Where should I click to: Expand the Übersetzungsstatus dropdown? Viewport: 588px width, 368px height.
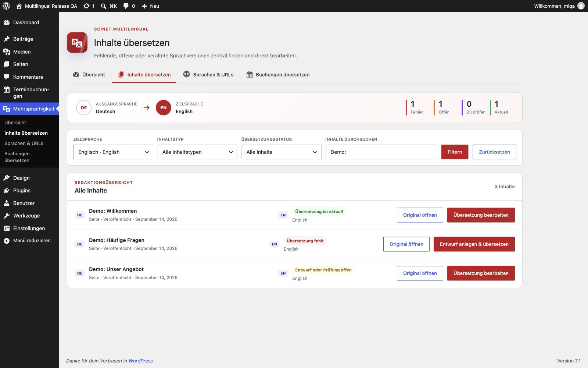[x=282, y=152]
